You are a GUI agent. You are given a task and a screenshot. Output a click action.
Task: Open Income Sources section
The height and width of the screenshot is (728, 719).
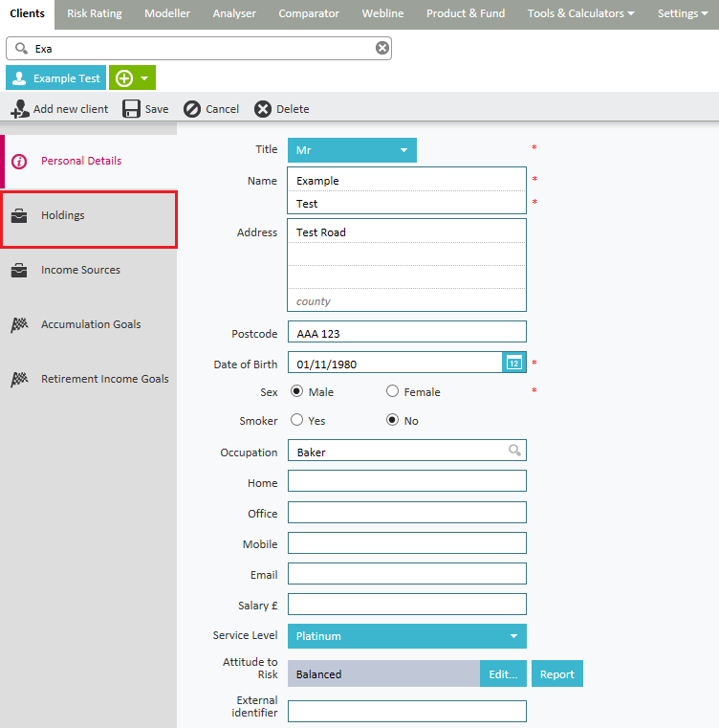(88, 270)
